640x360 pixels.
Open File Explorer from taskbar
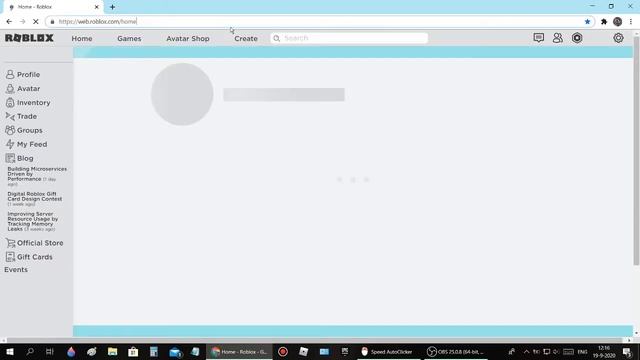[112, 351]
